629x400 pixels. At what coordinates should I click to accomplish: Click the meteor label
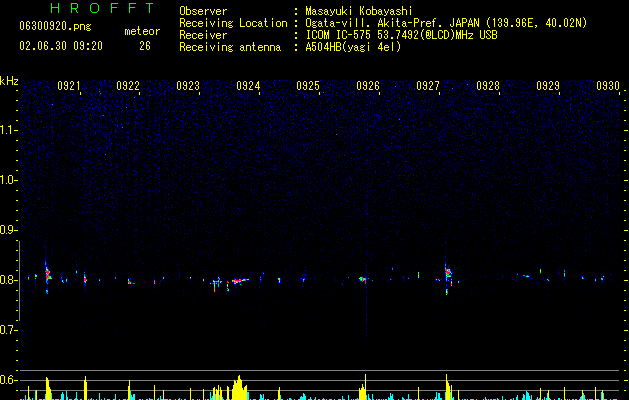pyautogui.click(x=142, y=31)
